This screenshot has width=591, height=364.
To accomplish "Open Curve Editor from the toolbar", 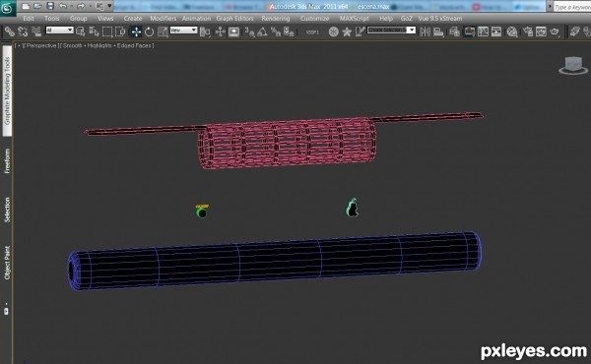I will [483, 32].
